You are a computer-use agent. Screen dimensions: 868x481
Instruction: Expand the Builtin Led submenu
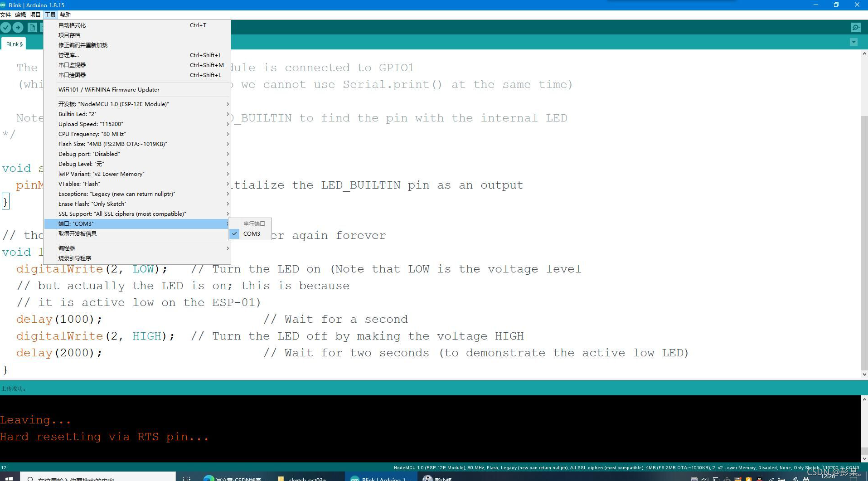pos(137,114)
